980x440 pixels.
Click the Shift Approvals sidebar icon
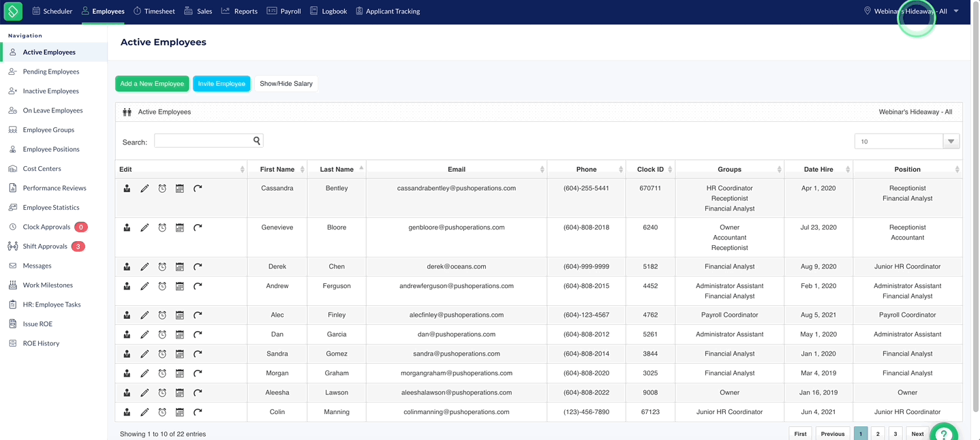click(12, 246)
